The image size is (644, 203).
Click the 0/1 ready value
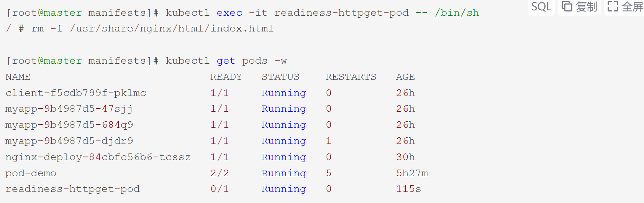(220, 189)
